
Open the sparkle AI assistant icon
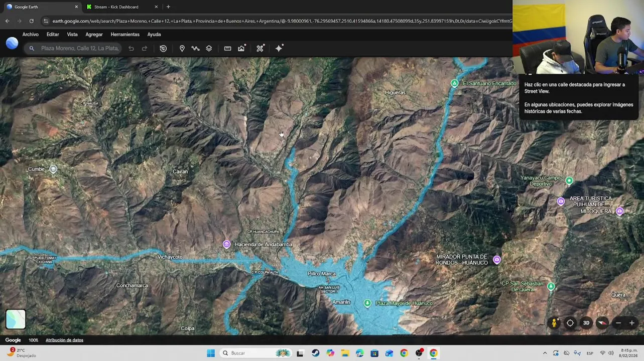point(279,48)
